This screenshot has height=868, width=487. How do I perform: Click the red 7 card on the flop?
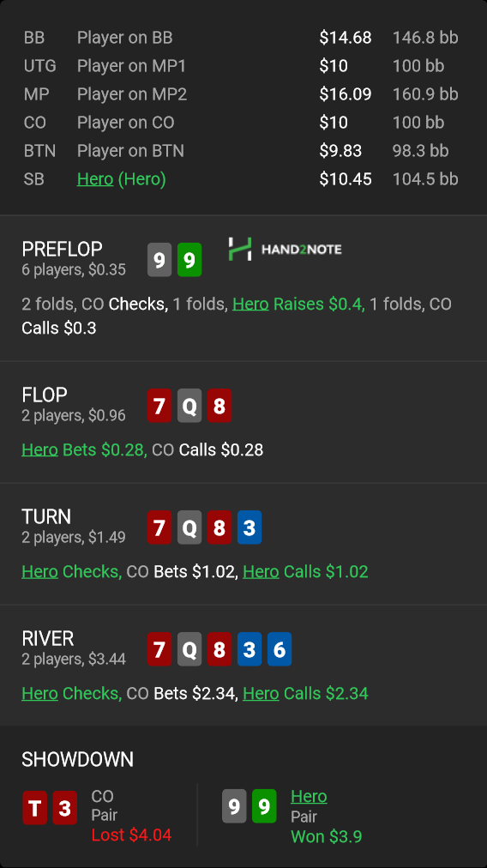point(159,406)
